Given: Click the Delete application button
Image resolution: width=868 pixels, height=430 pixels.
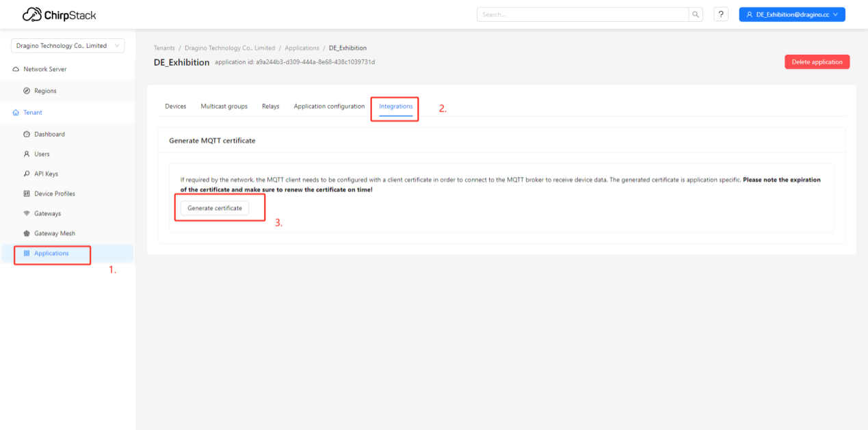Looking at the screenshot, I should pyautogui.click(x=817, y=62).
